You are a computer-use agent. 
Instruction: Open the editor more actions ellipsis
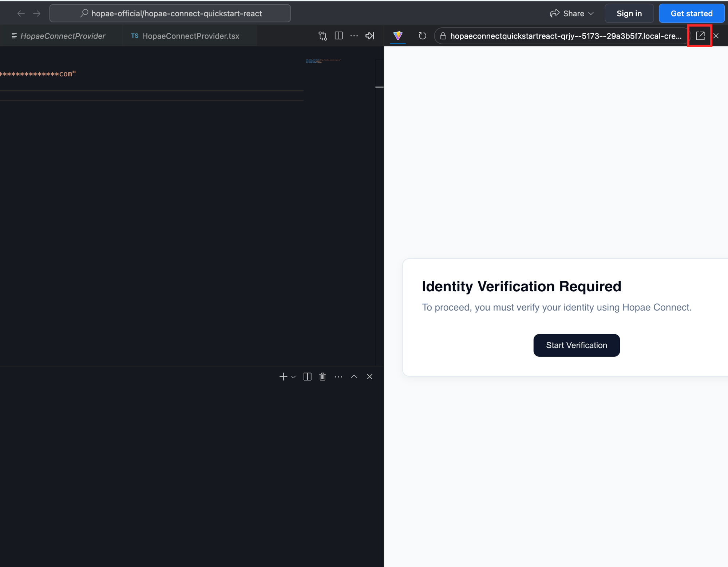(x=354, y=36)
